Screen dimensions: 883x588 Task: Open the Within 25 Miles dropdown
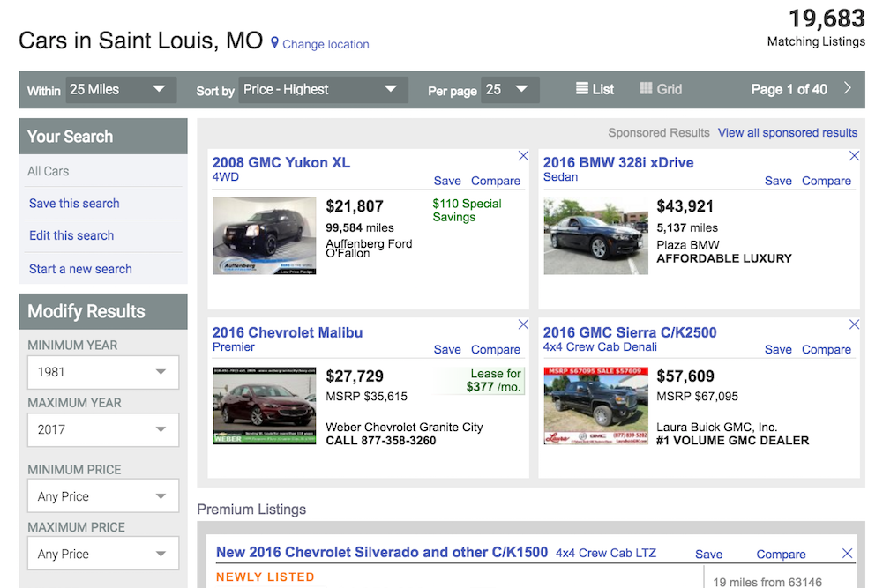click(121, 89)
